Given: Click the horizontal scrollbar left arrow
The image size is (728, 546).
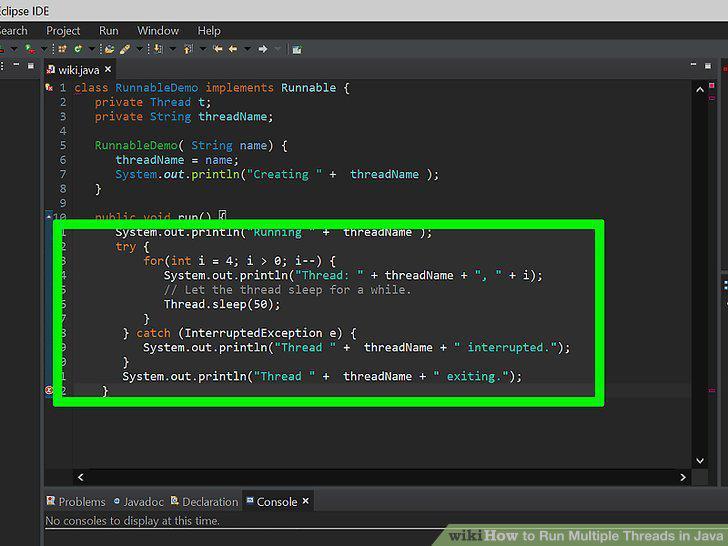Looking at the screenshot, I should coord(80,477).
